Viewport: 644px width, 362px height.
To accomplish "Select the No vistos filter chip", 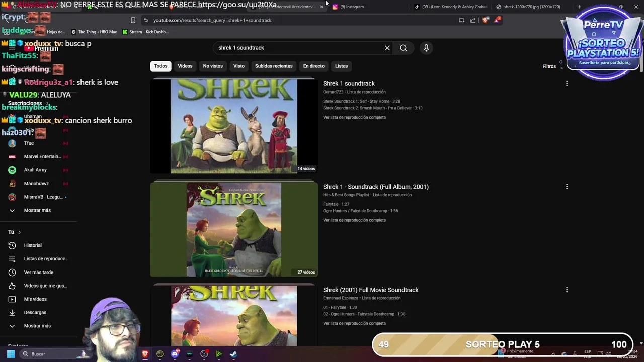I will coord(213,66).
